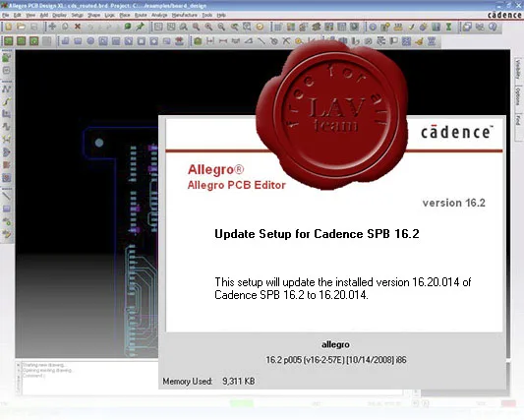Viewport: 524px width, 420px height.
Task: Open the Setup menu
Action: (78, 15)
